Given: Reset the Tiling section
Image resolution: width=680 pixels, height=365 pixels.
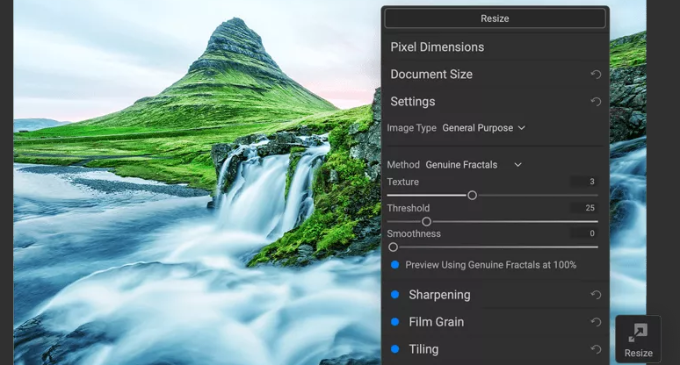Looking at the screenshot, I should (x=596, y=349).
